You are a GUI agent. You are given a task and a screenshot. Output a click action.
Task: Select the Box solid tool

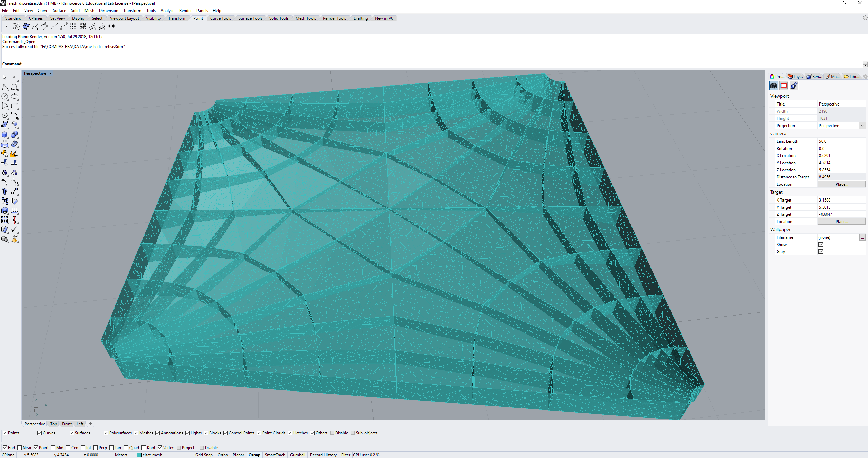5,135
